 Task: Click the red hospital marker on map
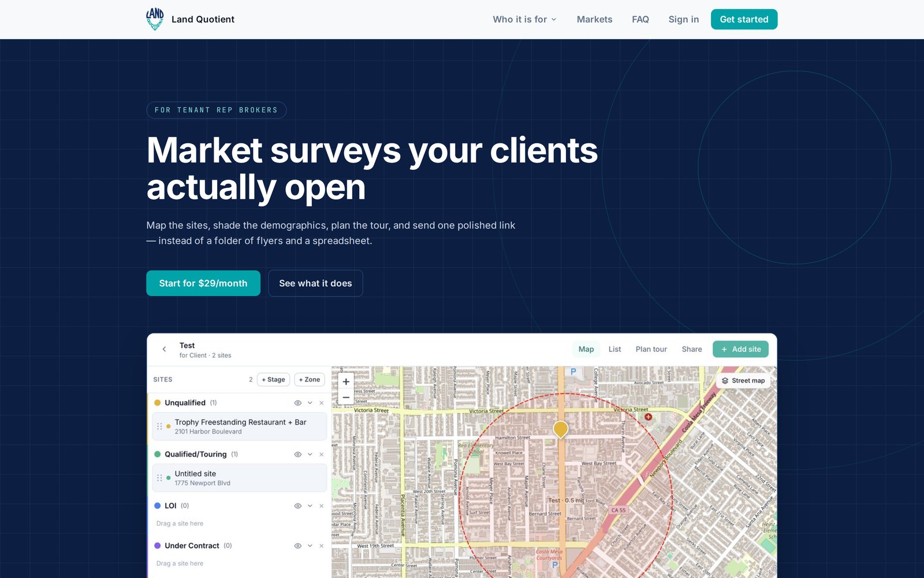click(x=648, y=417)
